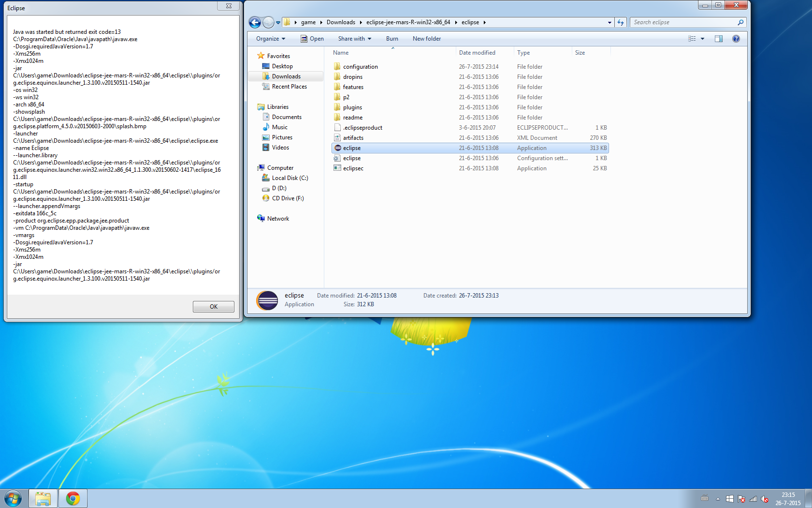The height and width of the screenshot is (508, 812).
Task: Expand arrow after the game breadcrumb
Action: click(321, 22)
